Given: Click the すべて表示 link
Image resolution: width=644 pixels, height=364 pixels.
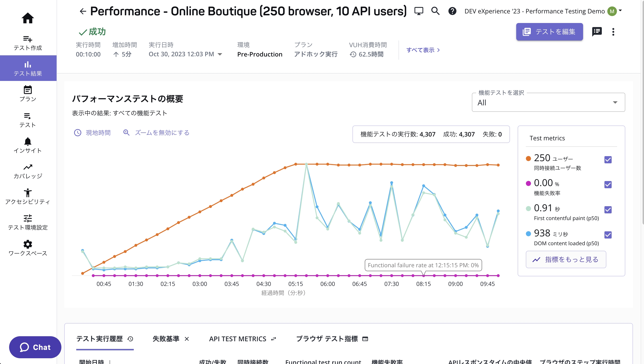Looking at the screenshot, I should (423, 50).
